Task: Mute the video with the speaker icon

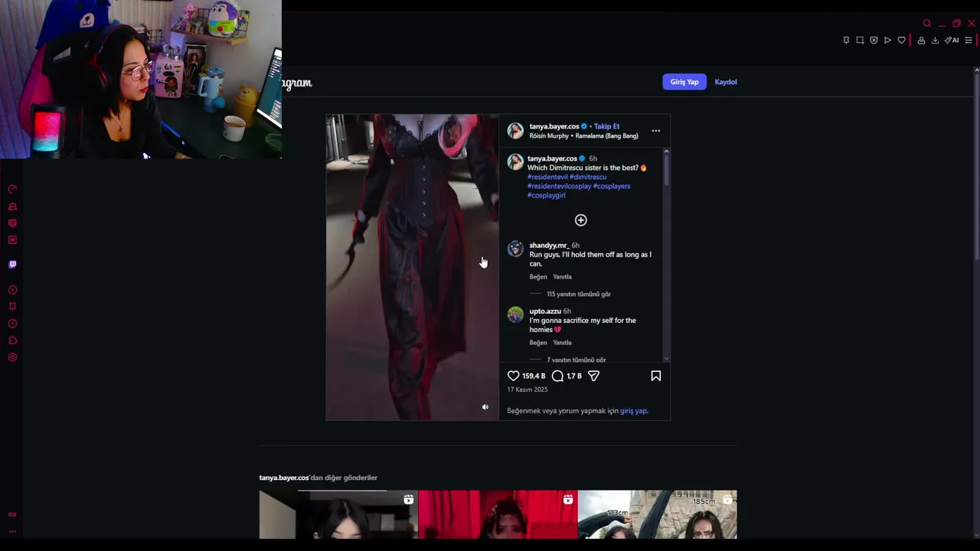Action: pos(485,407)
